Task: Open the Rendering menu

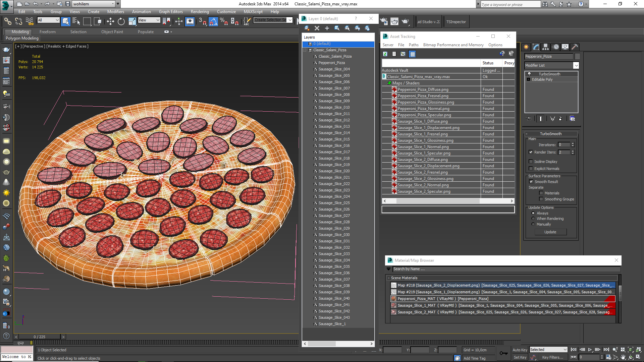Action: click(x=200, y=12)
